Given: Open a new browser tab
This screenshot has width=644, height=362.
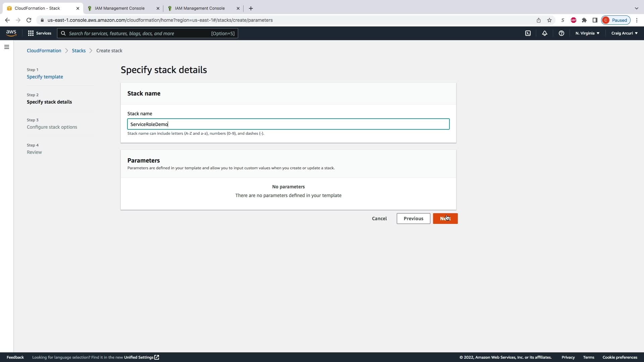Looking at the screenshot, I should point(251,8).
